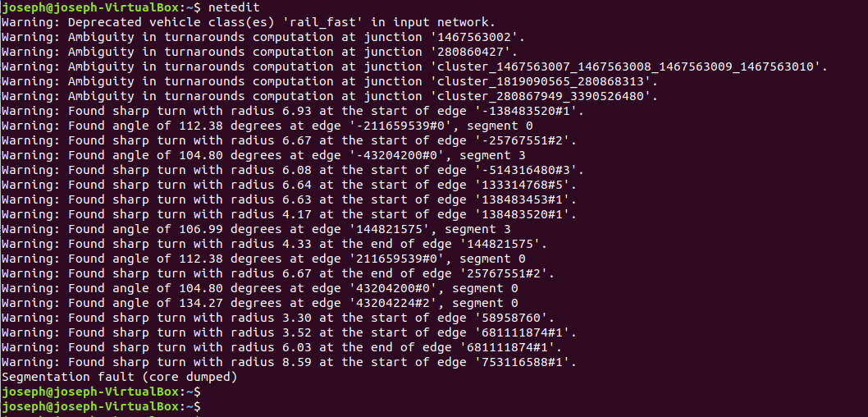Click the 106.99 degrees angle warning
The height and width of the screenshot is (417, 868).
coord(255,229)
